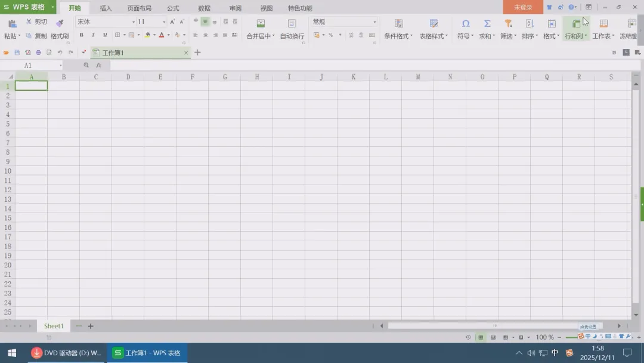
Task: Click the Redo arrow icon
Action: click(70, 53)
